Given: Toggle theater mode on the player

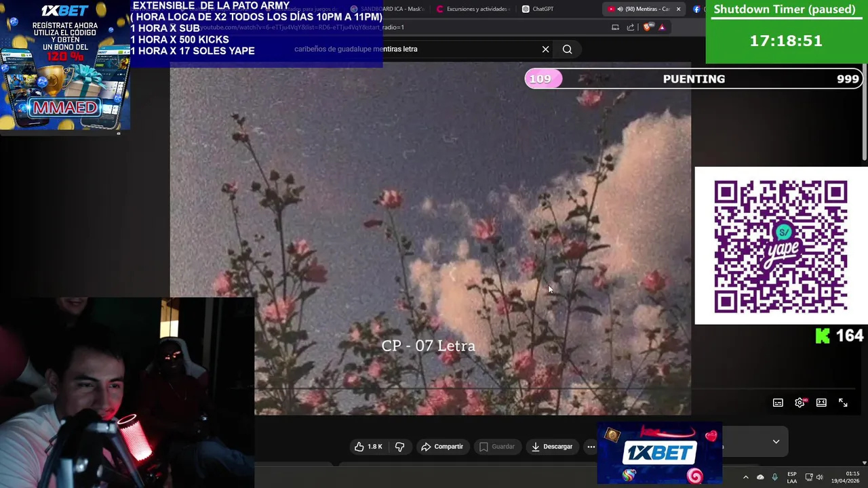Looking at the screenshot, I should coord(821,403).
